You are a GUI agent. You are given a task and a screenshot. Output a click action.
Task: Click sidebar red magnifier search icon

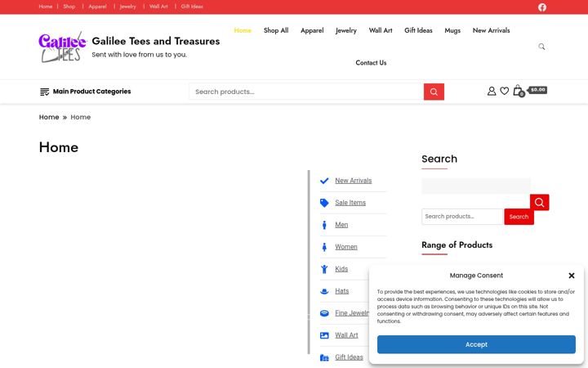[539, 203]
